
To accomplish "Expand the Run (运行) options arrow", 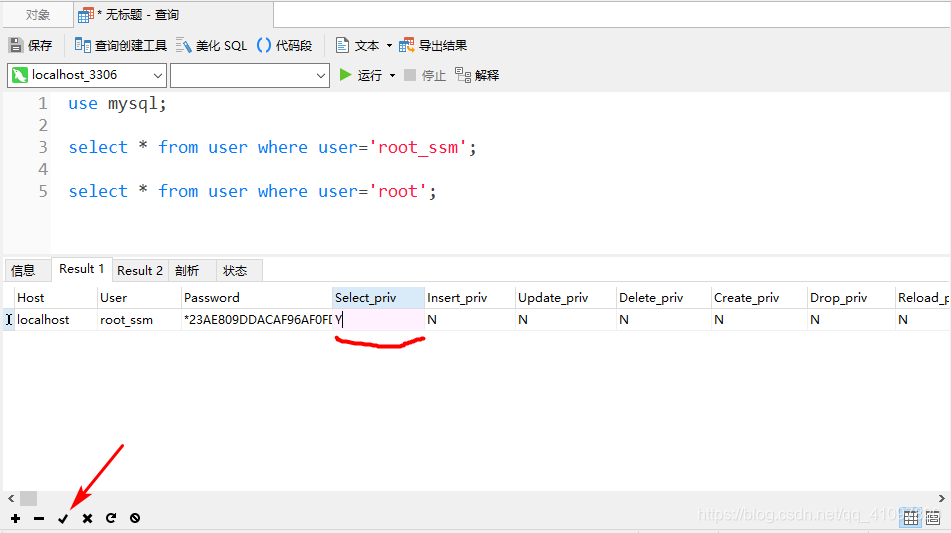I will pos(392,75).
